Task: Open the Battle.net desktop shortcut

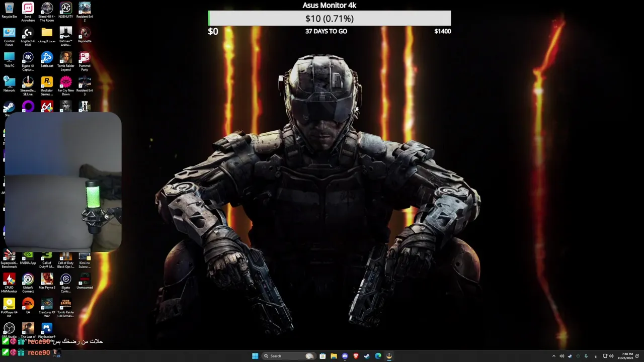Action: (47, 60)
